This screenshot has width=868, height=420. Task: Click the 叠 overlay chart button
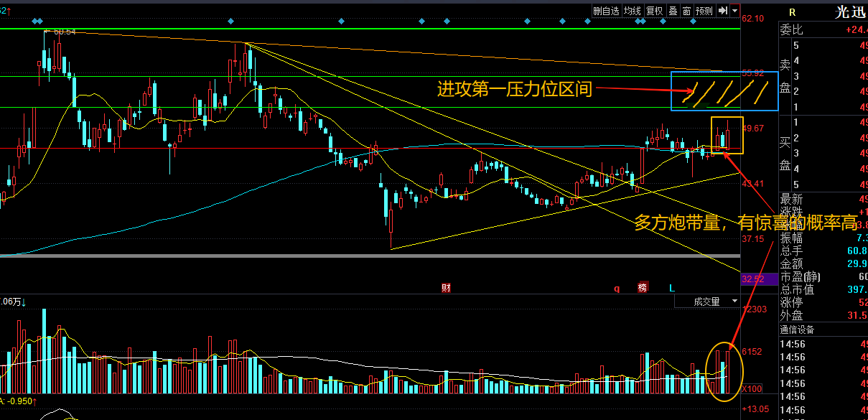[673, 11]
